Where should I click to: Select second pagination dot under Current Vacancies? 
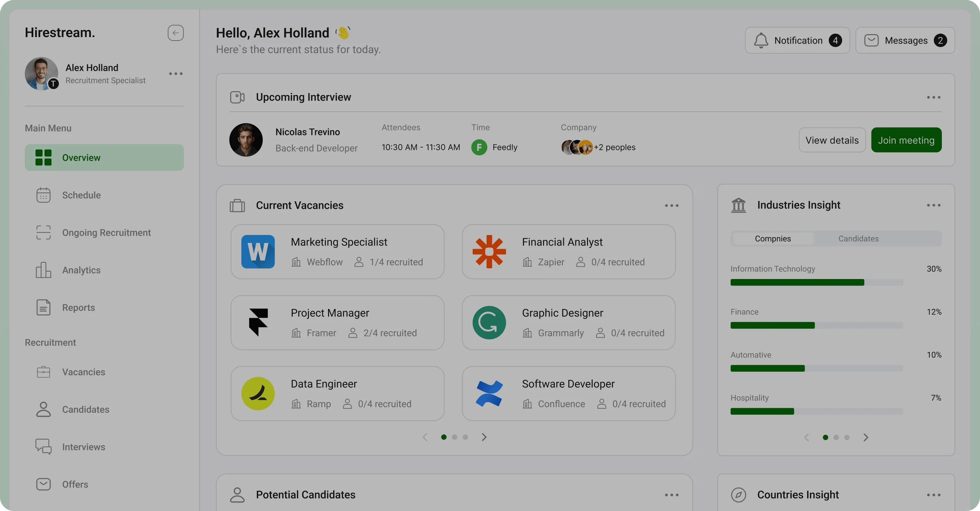[x=454, y=437]
